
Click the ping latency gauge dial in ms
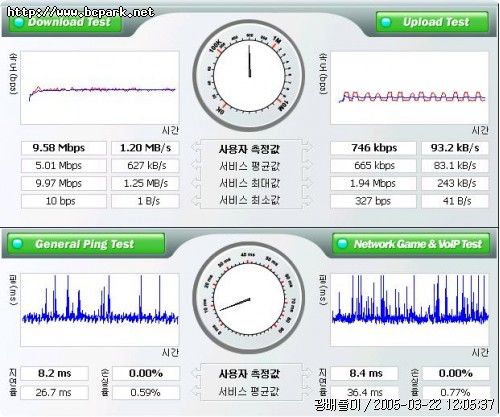(249, 298)
